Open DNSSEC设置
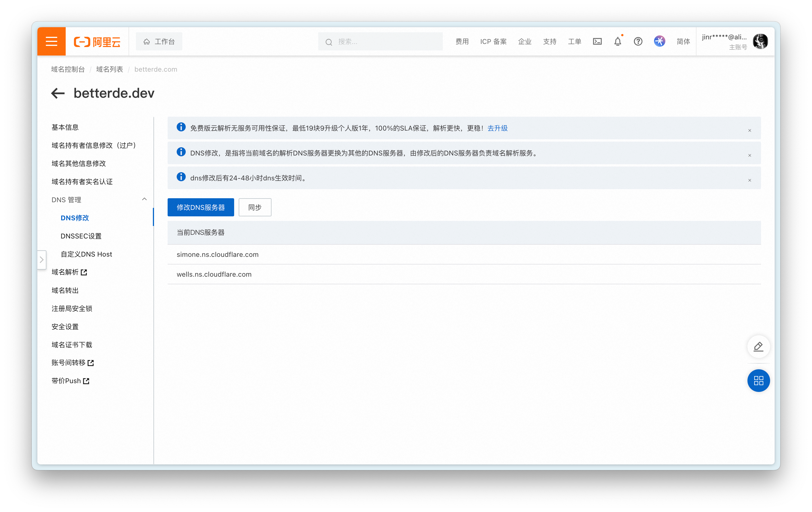 click(x=81, y=236)
